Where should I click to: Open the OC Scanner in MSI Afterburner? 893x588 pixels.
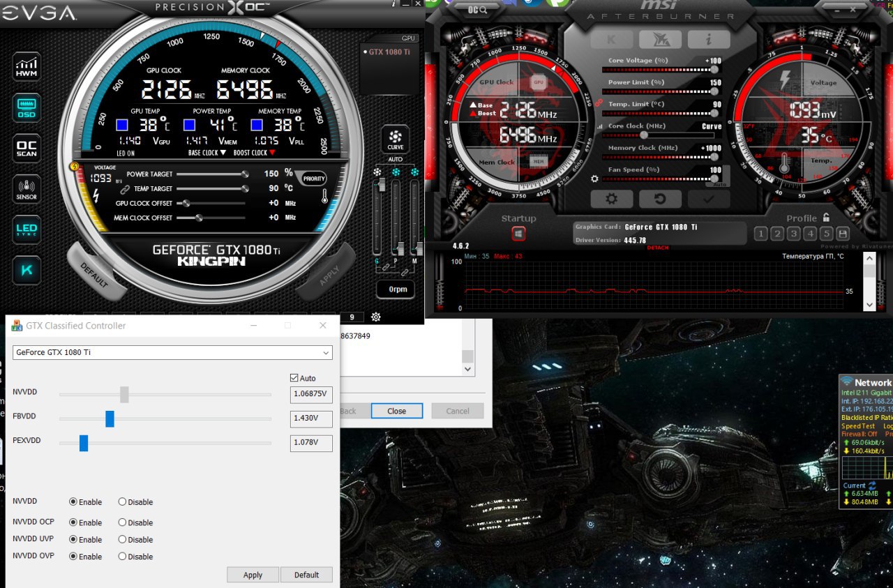tap(478, 10)
